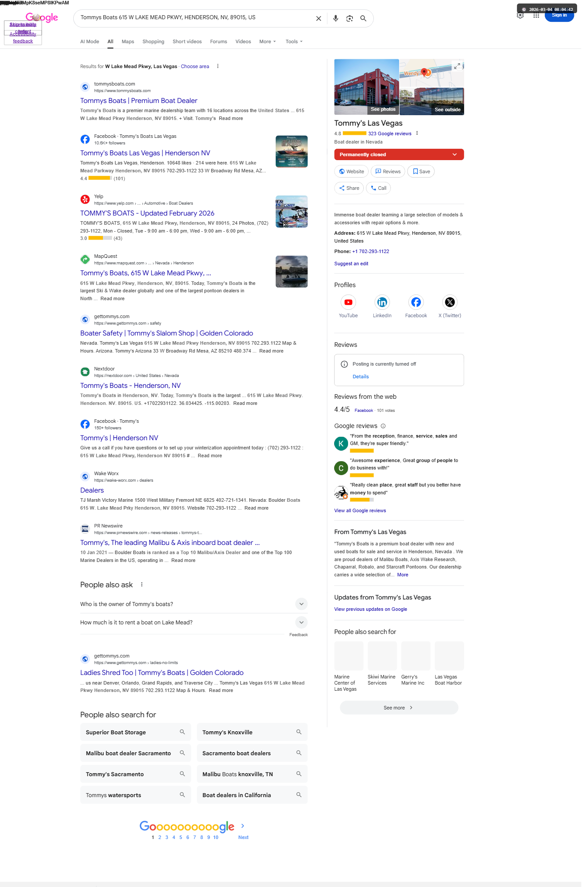Click Posting is turned off Details link
The width and height of the screenshot is (588, 887).
(361, 377)
